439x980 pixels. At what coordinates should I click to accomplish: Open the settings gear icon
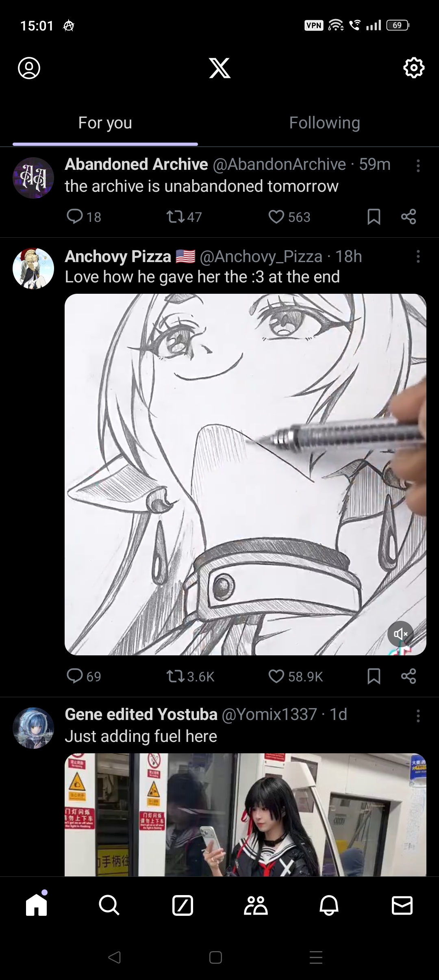point(413,68)
